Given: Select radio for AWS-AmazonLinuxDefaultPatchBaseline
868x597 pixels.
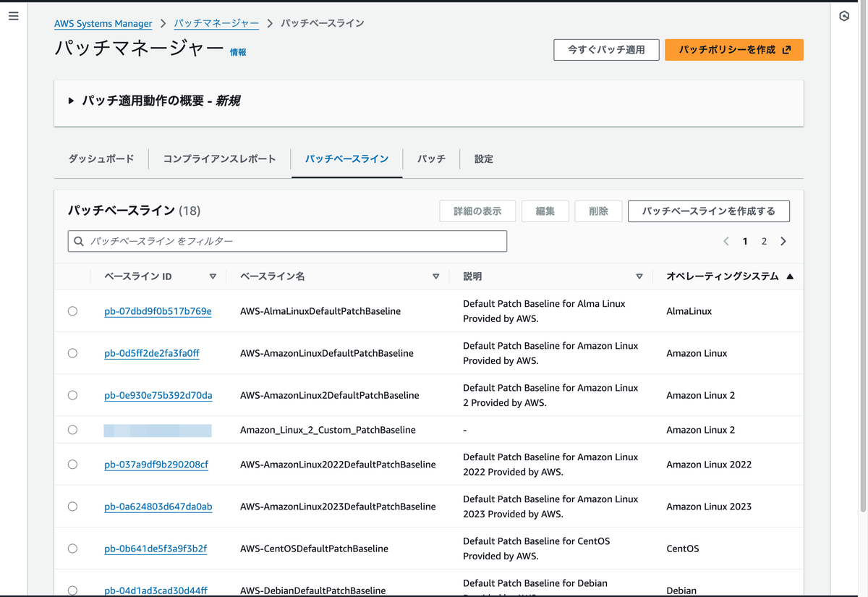Looking at the screenshot, I should (72, 353).
